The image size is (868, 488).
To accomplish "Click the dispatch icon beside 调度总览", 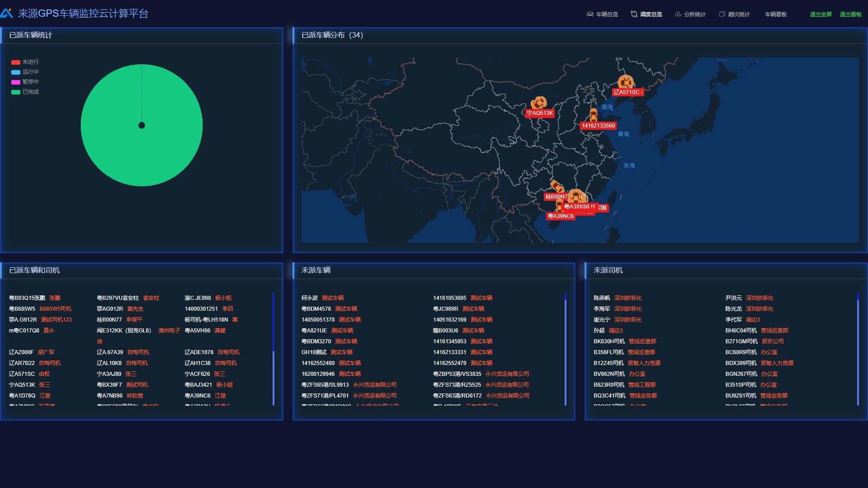I will (x=634, y=14).
